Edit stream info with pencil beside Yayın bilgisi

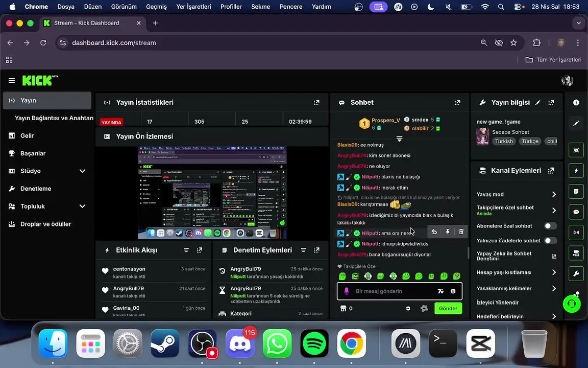[x=538, y=102]
